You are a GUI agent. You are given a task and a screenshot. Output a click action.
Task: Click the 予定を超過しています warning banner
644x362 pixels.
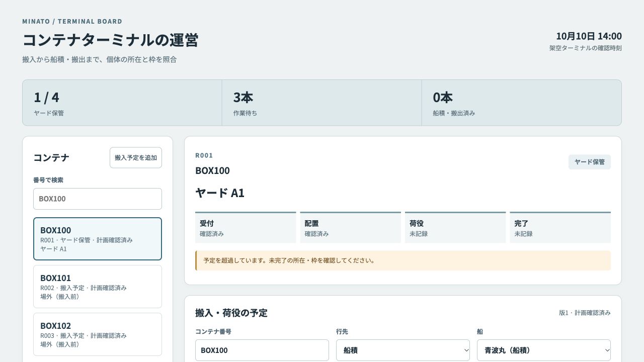(403, 260)
